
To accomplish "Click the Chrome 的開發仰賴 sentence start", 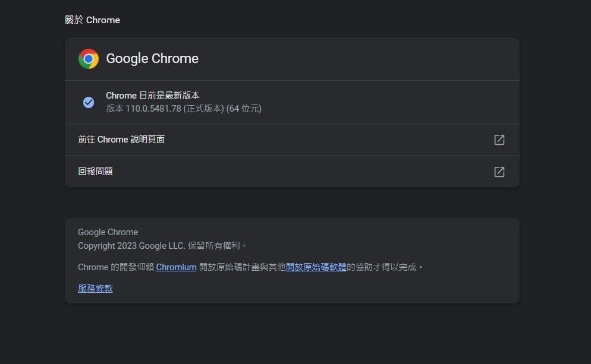I will point(115,267).
